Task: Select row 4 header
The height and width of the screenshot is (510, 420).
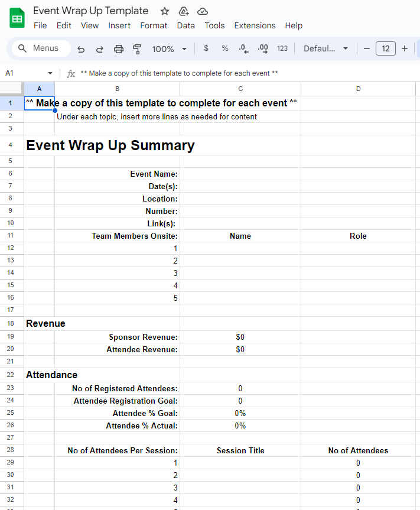Action: coord(11,145)
